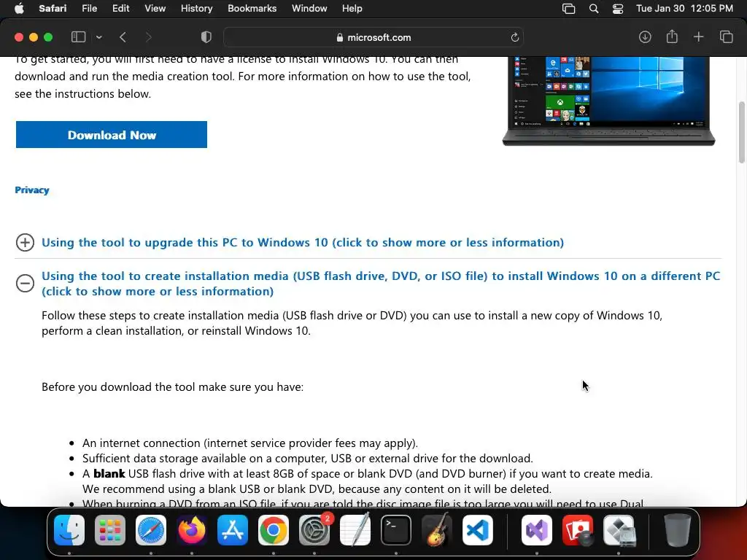Open Boot Camp Assistant from the Dock
Image resolution: width=747 pixels, height=560 pixels.
619,530
